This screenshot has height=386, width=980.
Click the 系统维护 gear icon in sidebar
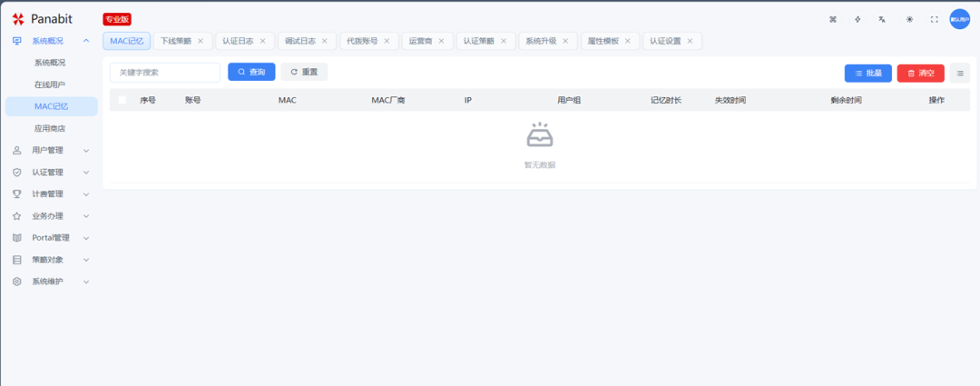[17, 282]
